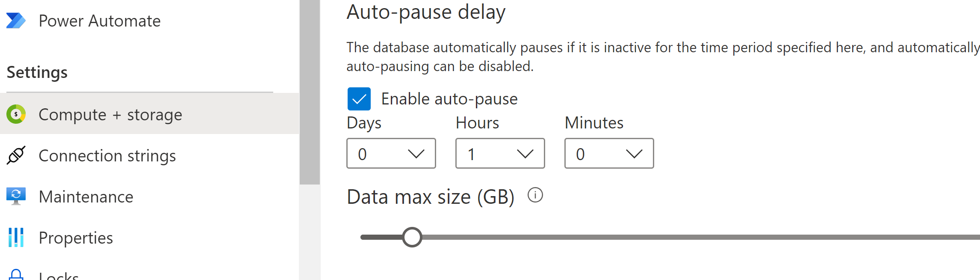Click the Enable auto-pause label text

[449, 99]
